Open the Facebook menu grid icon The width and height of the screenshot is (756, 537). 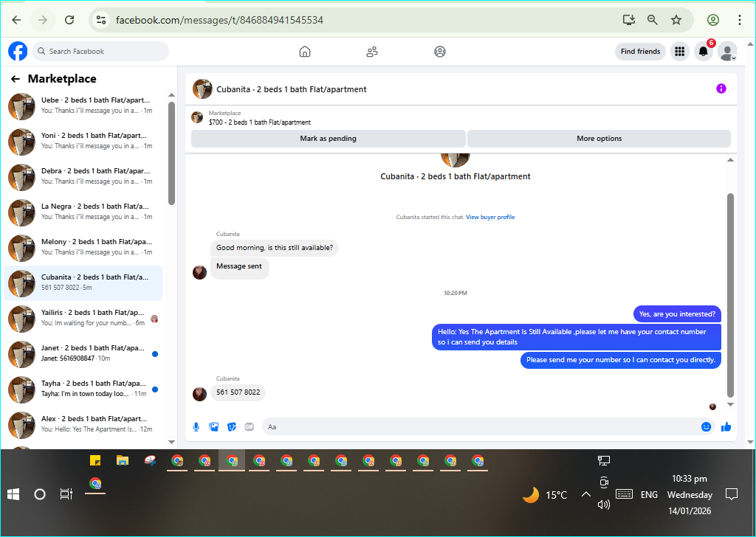click(679, 51)
